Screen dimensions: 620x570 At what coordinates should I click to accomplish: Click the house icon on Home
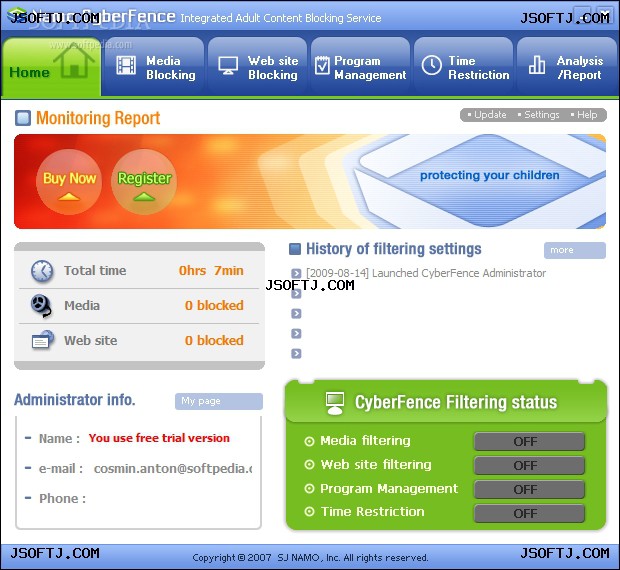point(74,59)
